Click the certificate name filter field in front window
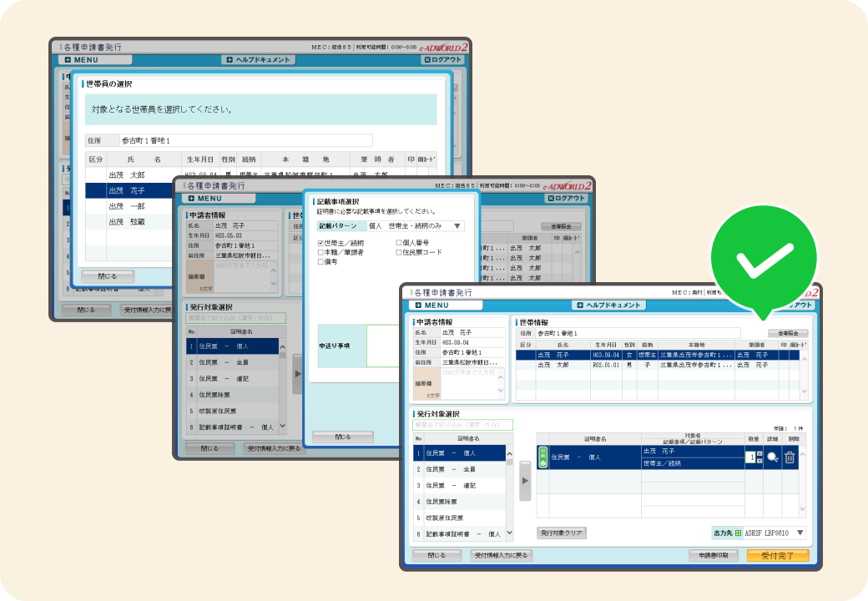The image size is (868, 601). (x=463, y=425)
